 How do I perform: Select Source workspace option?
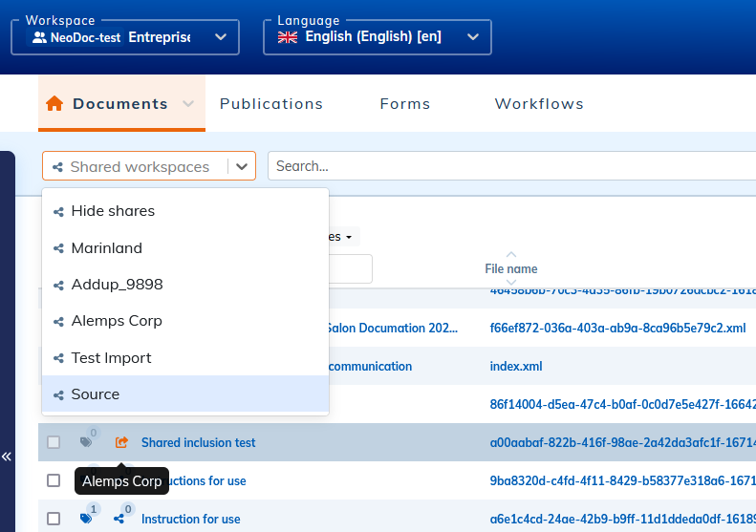click(x=185, y=394)
